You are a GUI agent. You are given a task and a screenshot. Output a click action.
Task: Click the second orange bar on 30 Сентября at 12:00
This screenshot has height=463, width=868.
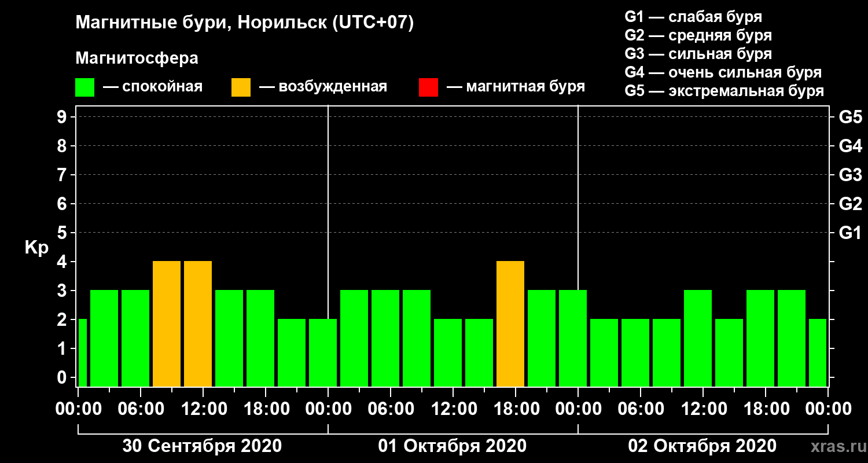pyautogui.click(x=198, y=324)
